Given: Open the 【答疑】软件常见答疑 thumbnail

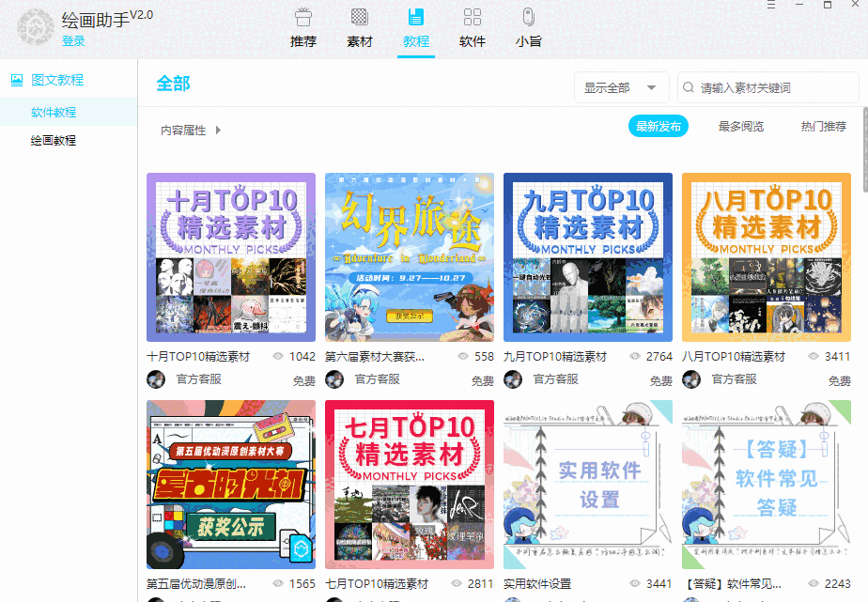Looking at the screenshot, I should click(x=767, y=485).
